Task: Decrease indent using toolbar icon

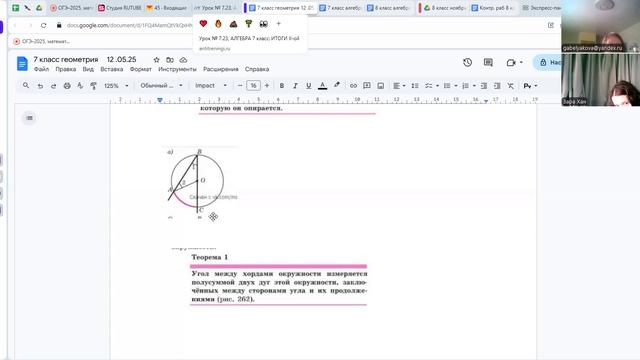Action: [484, 86]
